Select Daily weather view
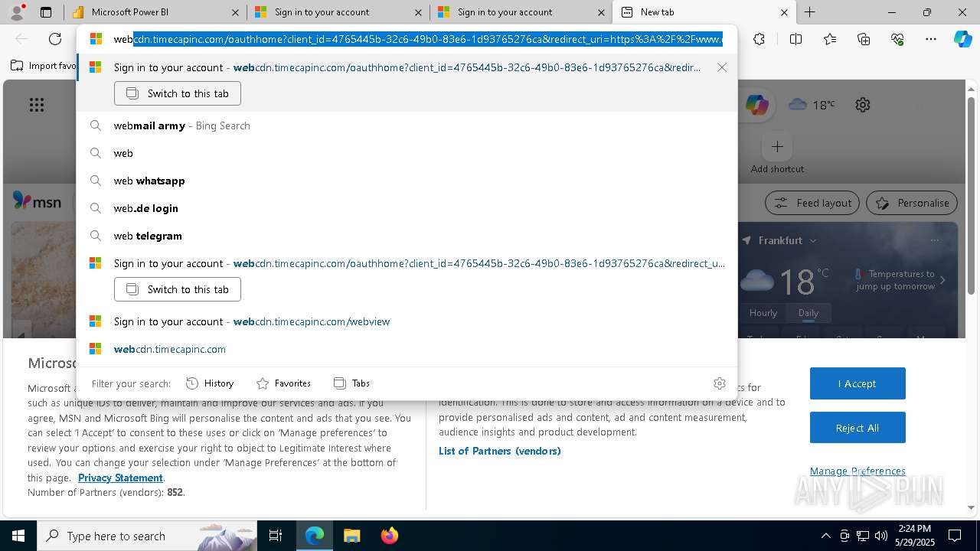 click(808, 312)
